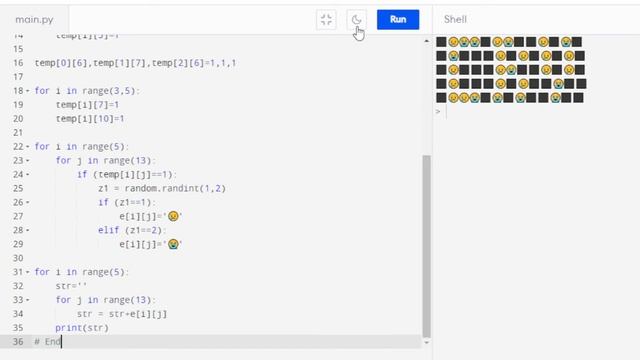Click line number 30 in the gutter
The image size is (640, 360).
point(18,258)
